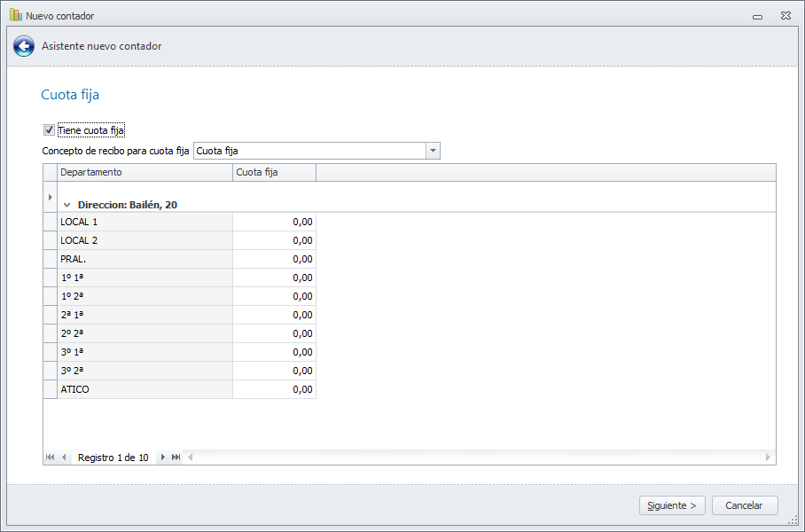Jump to last record in navigator
This screenshot has height=532, width=805.
pyautogui.click(x=176, y=458)
